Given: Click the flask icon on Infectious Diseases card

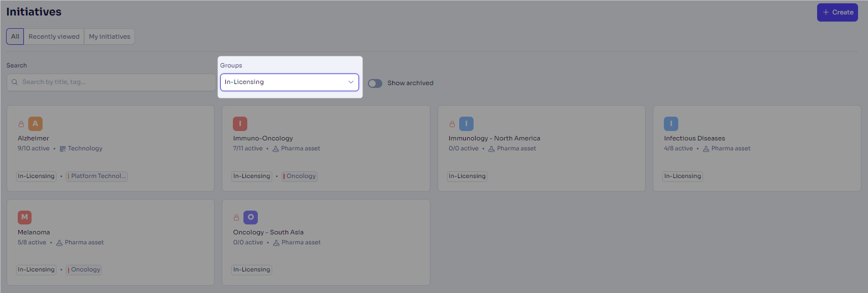Looking at the screenshot, I should 706,149.
